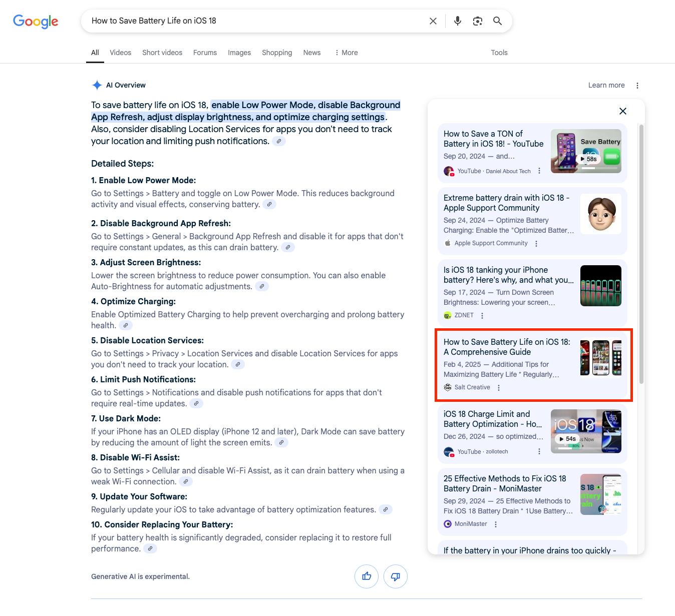Image resolution: width=675 pixels, height=616 pixels.
Task: Open options menu for MoniMaster result
Action: (x=496, y=524)
